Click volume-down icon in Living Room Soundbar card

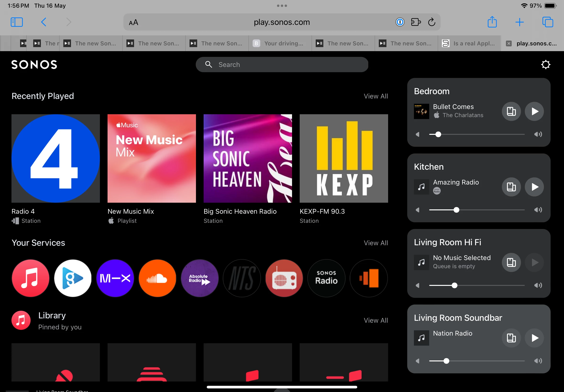(x=418, y=361)
